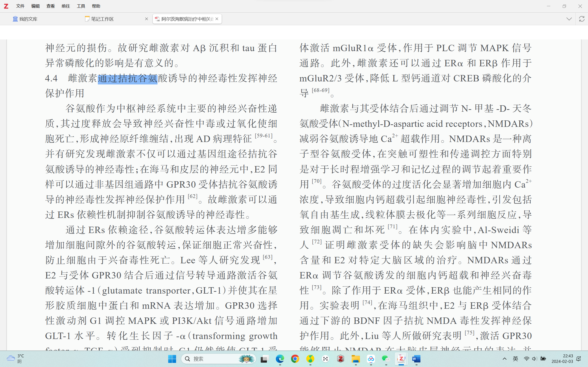Open Microsoft Edge from taskbar

pos(280,359)
